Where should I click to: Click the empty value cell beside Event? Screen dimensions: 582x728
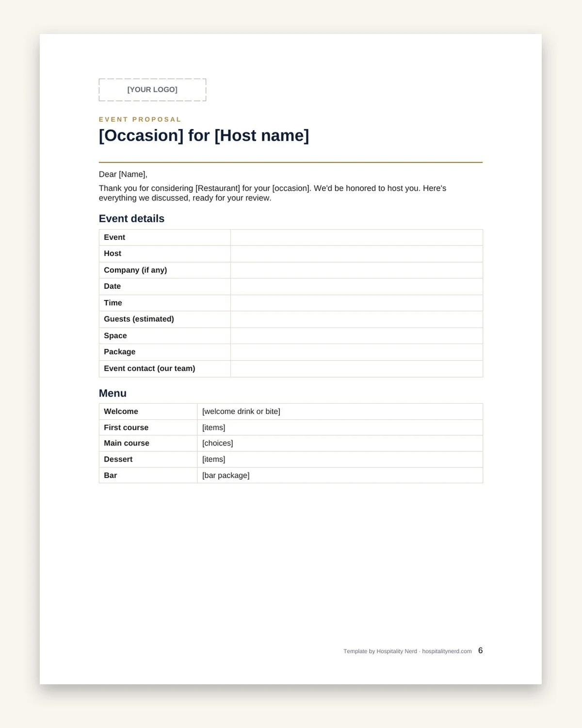(356, 237)
